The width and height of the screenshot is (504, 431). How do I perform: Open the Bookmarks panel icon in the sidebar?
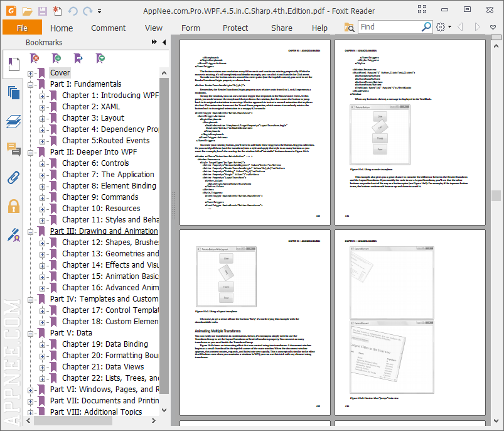[14, 64]
